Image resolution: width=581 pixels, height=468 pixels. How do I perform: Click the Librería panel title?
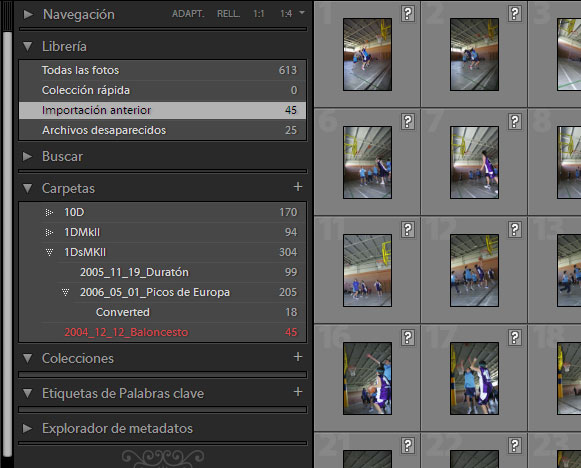64,47
